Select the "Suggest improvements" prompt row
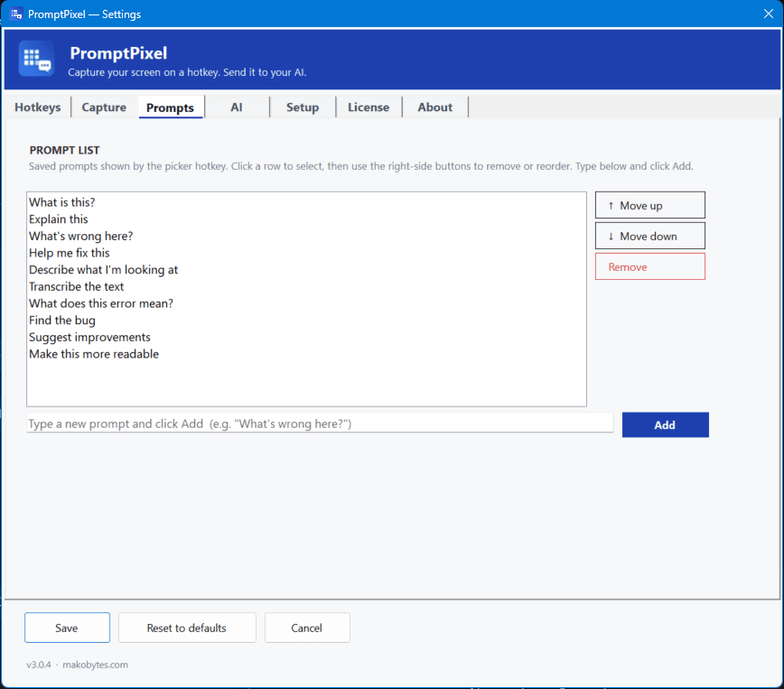 click(x=306, y=338)
